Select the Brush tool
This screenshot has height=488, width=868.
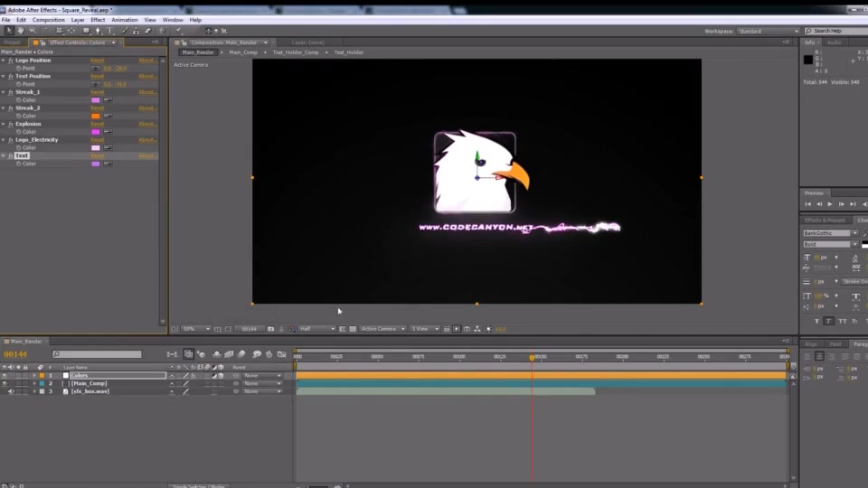[x=125, y=31]
